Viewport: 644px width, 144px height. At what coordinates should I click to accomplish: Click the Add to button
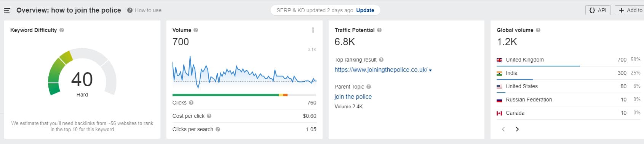[x=630, y=10]
